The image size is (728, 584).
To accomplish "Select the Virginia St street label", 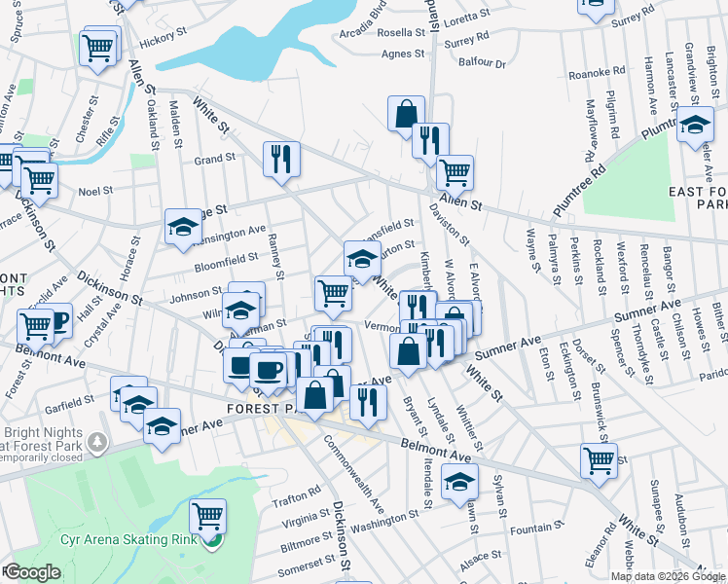I will tap(306, 519).
